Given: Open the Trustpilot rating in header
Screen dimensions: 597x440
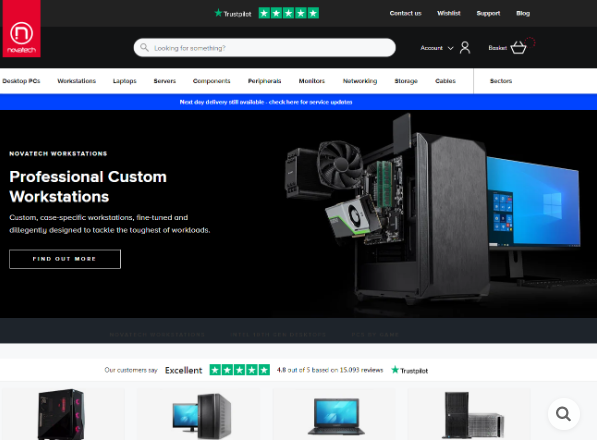Looking at the screenshot, I should point(266,13).
